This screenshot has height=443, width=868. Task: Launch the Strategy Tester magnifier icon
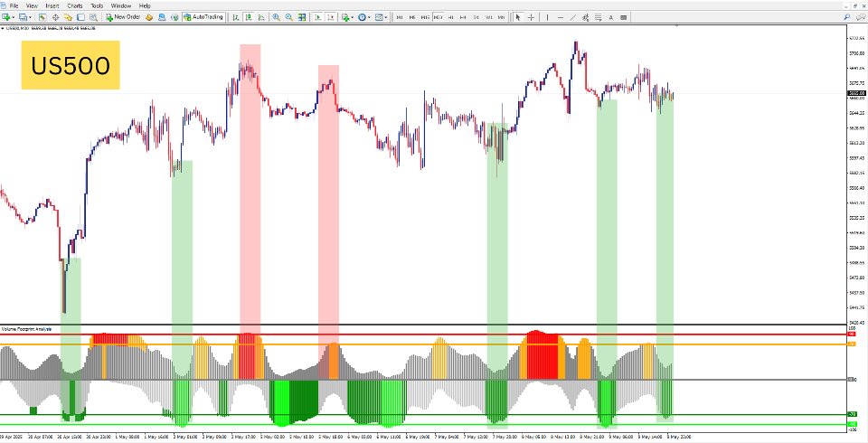[93, 17]
